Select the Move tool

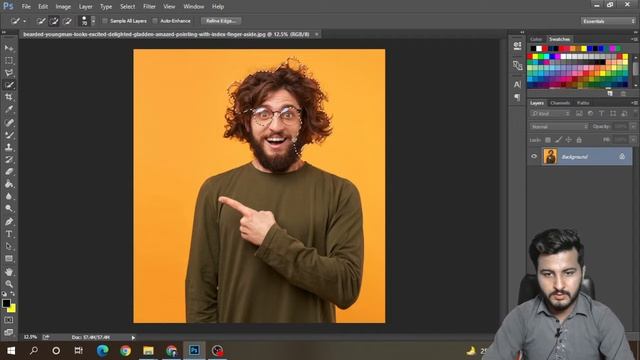(9, 48)
